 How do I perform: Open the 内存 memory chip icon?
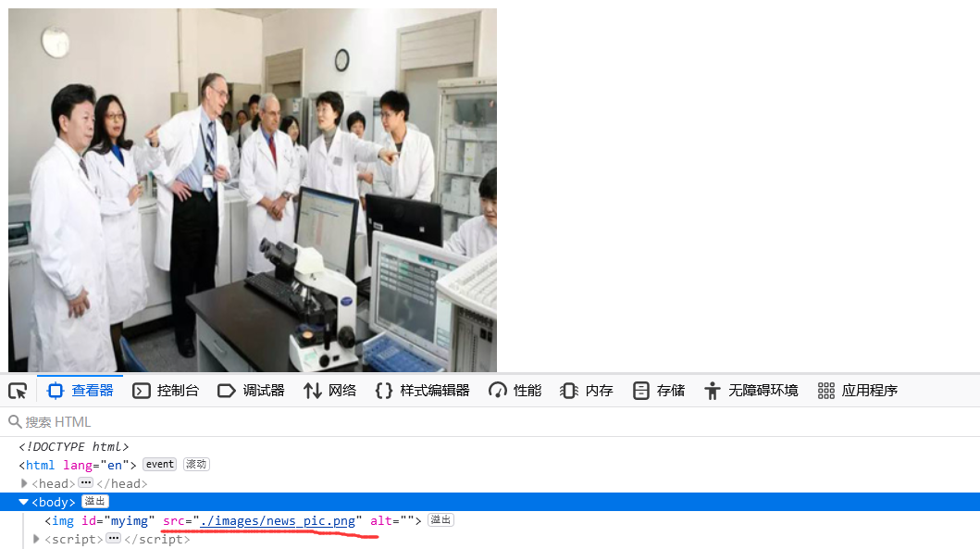pyautogui.click(x=569, y=391)
